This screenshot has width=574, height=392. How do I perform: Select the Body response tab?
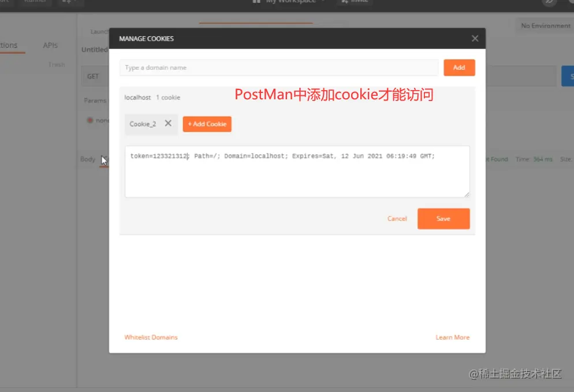coord(88,159)
